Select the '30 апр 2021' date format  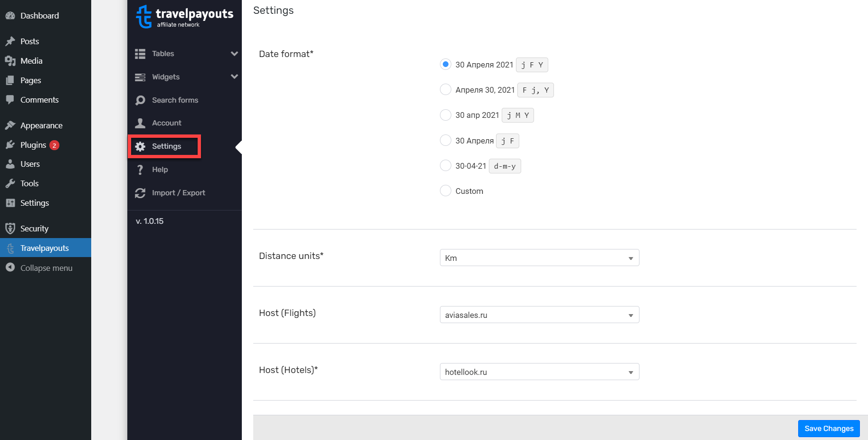446,115
